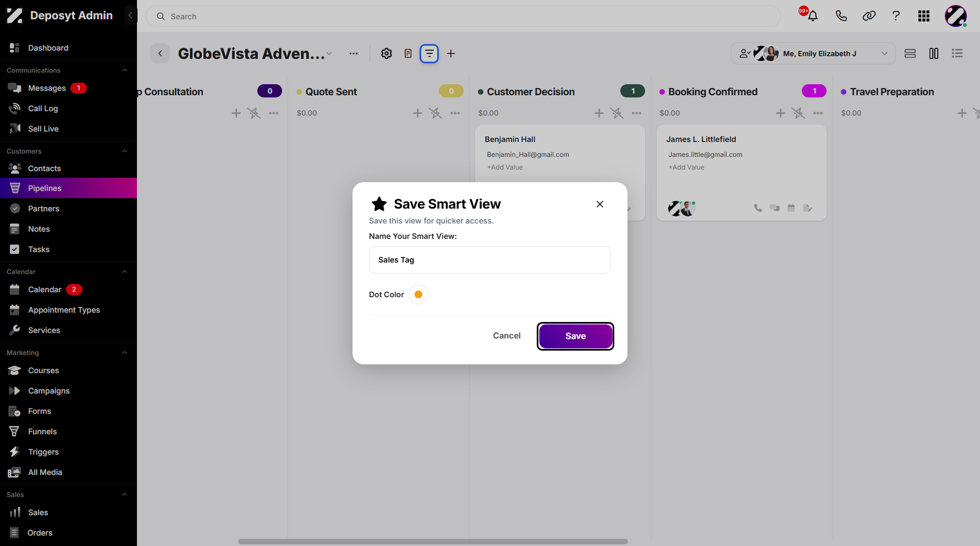This screenshot has width=980, height=546.
Task: Collapse the sidebar with chevron button
Action: pyautogui.click(x=130, y=15)
